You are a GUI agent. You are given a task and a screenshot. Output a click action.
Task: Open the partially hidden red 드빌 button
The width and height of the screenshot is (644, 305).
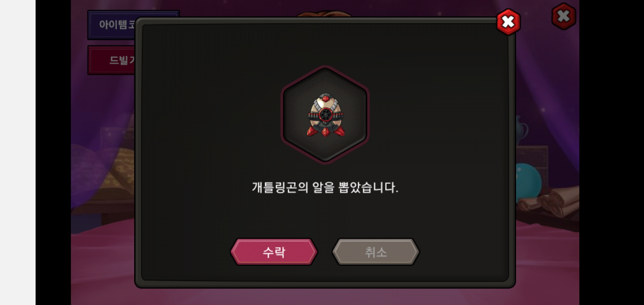tap(112, 60)
